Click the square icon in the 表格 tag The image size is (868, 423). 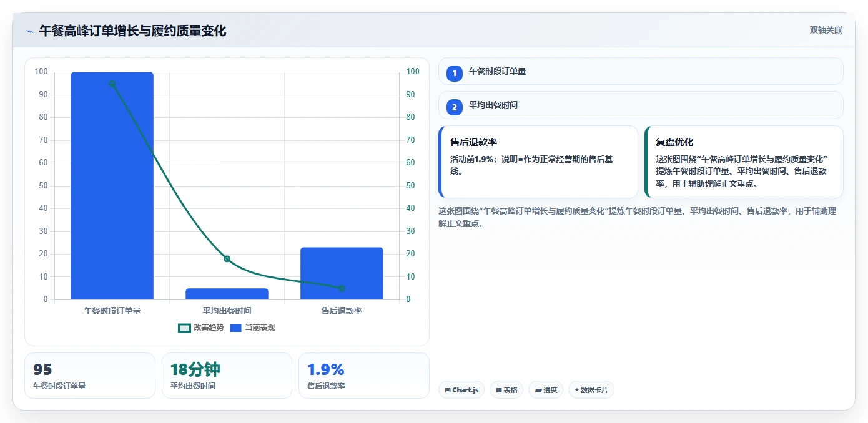(499, 391)
